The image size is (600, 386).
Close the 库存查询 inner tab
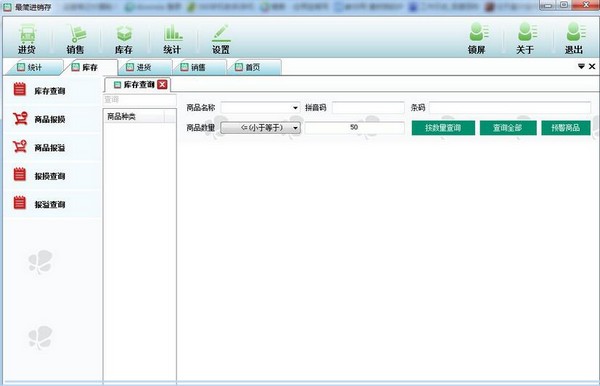point(162,85)
